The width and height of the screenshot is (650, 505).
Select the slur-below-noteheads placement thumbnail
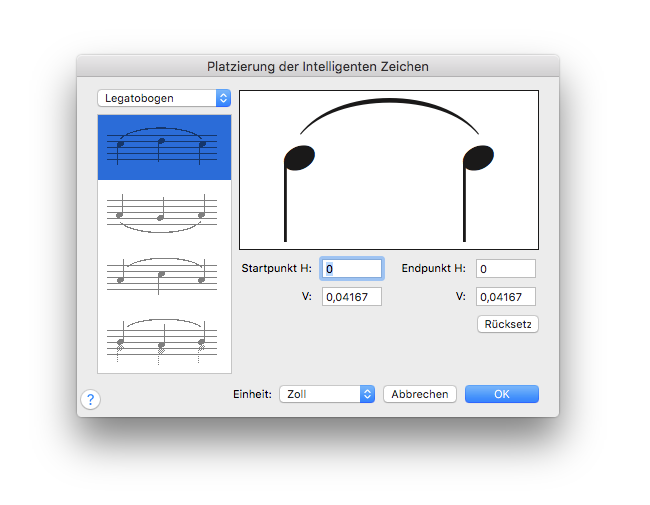click(x=164, y=213)
